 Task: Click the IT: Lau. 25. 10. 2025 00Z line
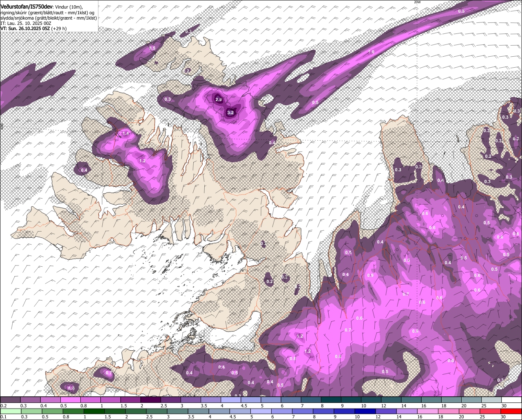26,23
